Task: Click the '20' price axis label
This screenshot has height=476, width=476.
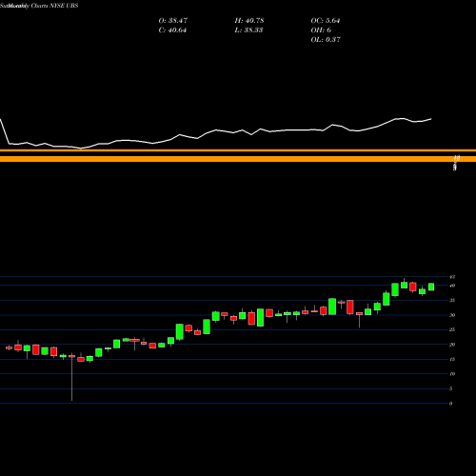Action: pos(452,345)
